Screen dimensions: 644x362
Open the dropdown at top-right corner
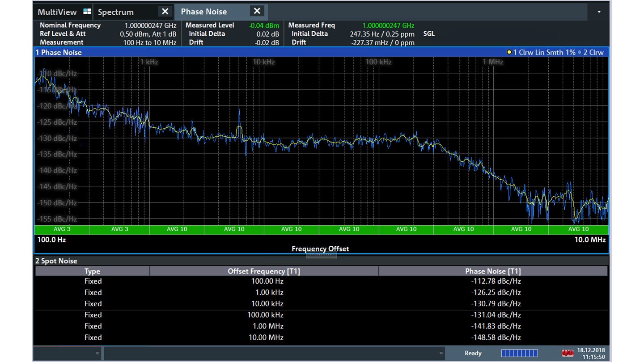(x=598, y=11)
